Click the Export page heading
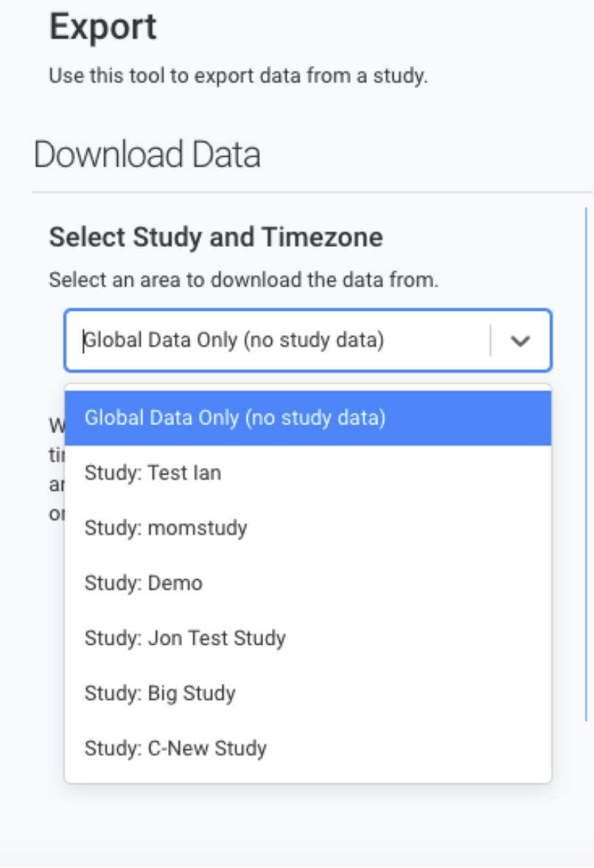Viewport: 594px width, 868px height. pos(102,28)
